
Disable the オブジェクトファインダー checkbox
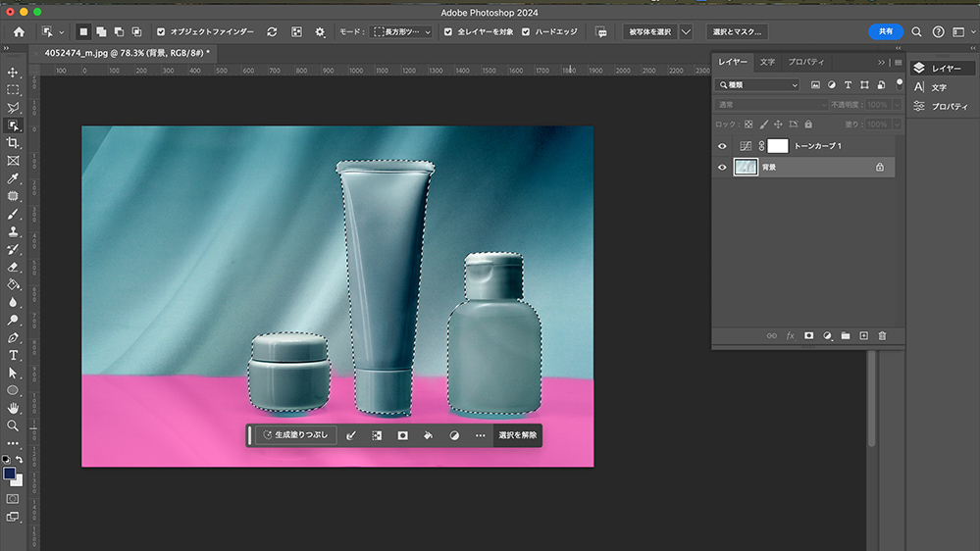(x=161, y=32)
